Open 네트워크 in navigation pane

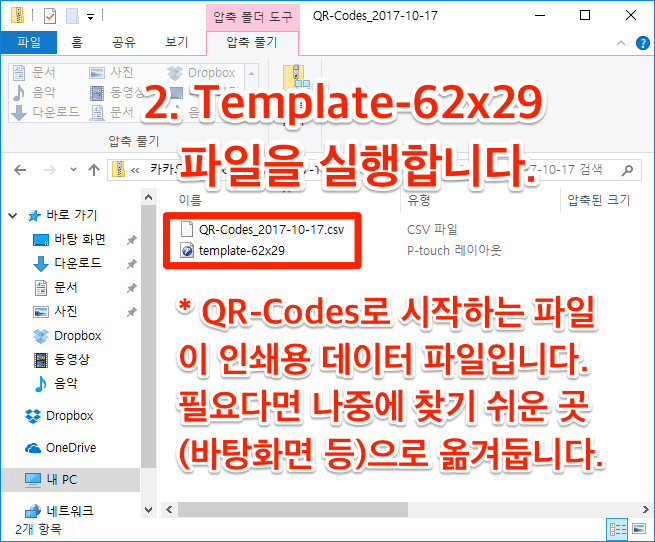(69, 511)
